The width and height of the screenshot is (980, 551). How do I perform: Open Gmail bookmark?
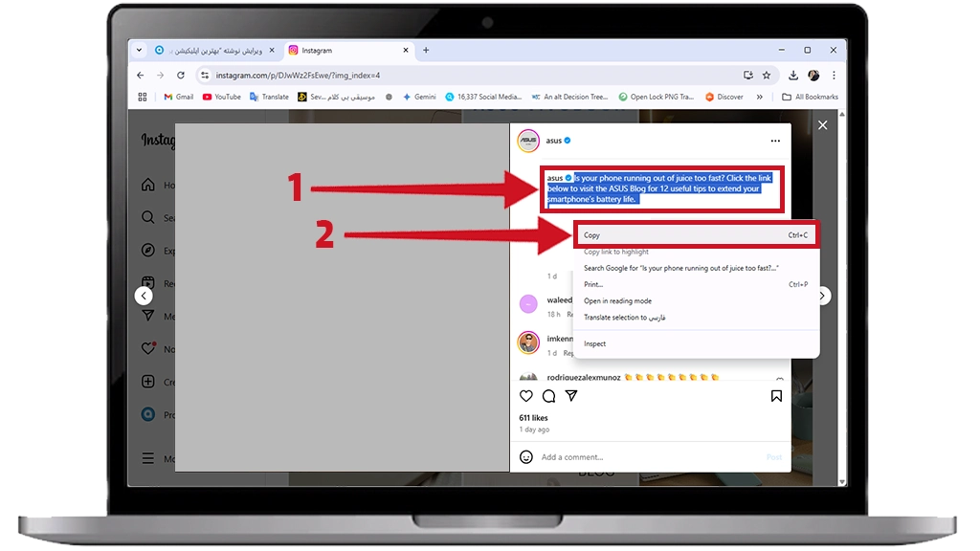[x=179, y=97]
